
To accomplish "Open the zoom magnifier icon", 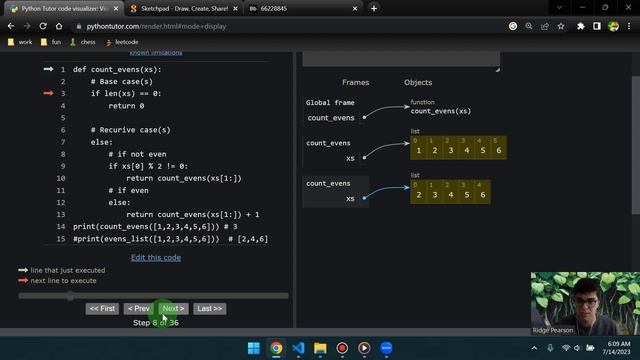I will click(x=529, y=26).
